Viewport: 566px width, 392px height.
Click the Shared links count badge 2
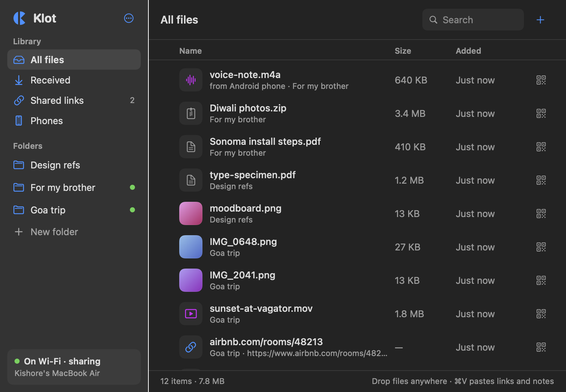click(132, 100)
